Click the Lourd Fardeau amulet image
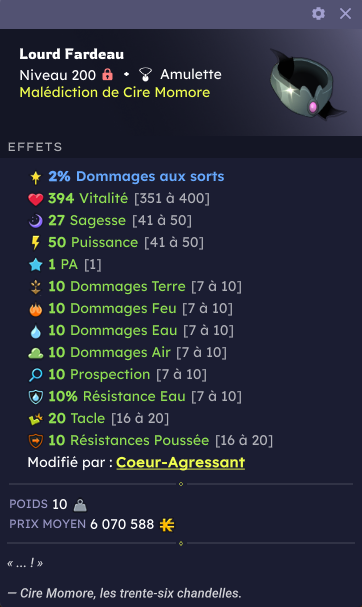 tap(306, 84)
